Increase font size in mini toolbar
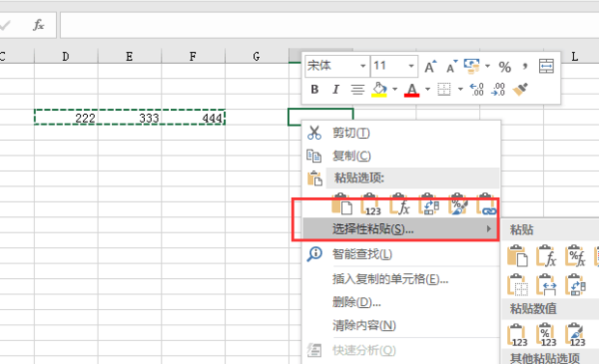599x364 pixels. [430, 67]
